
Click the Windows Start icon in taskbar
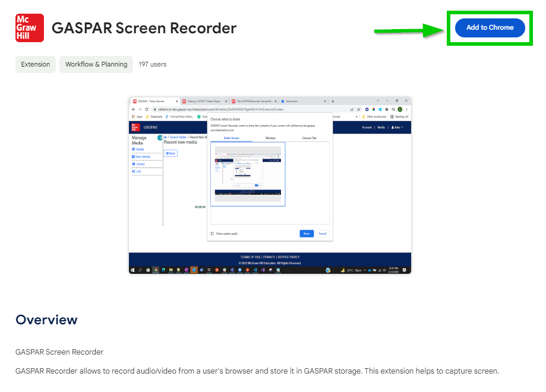pyautogui.click(x=132, y=270)
